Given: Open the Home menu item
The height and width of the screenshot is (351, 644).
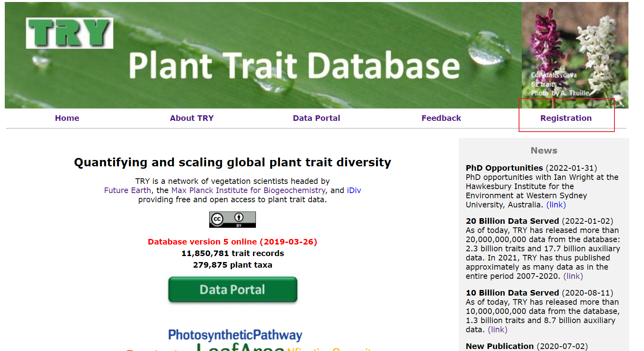Looking at the screenshot, I should click(67, 118).
